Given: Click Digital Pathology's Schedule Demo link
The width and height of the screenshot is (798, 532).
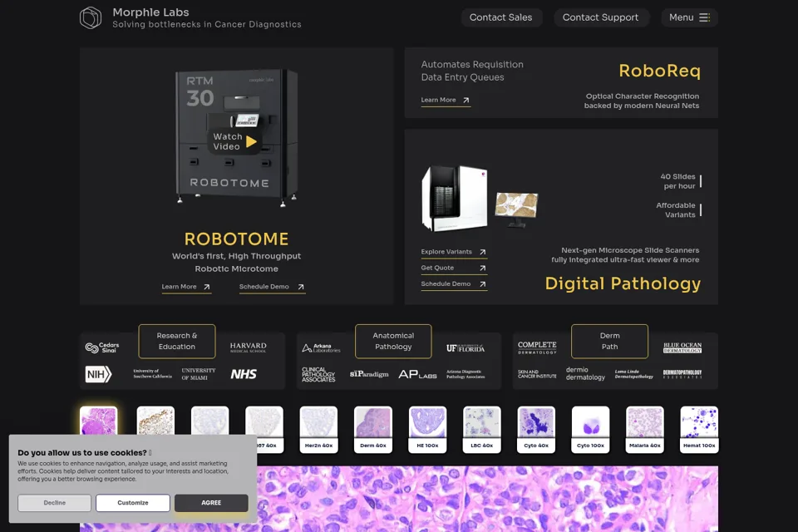Looking at the screenshot, I should click(454, 284).
